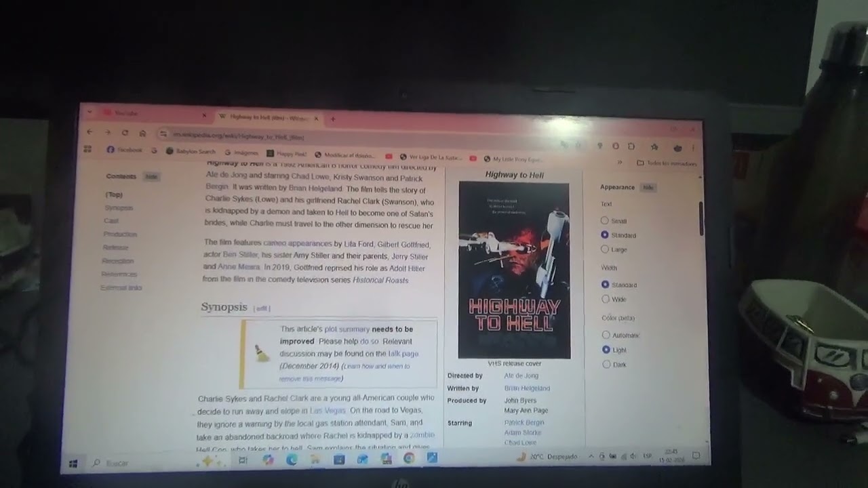Viewport: 868px width, 488px height.
Task: Open the apps grid in the bookmarks bar
Action: pyautogui.click(x=87, y=148)
